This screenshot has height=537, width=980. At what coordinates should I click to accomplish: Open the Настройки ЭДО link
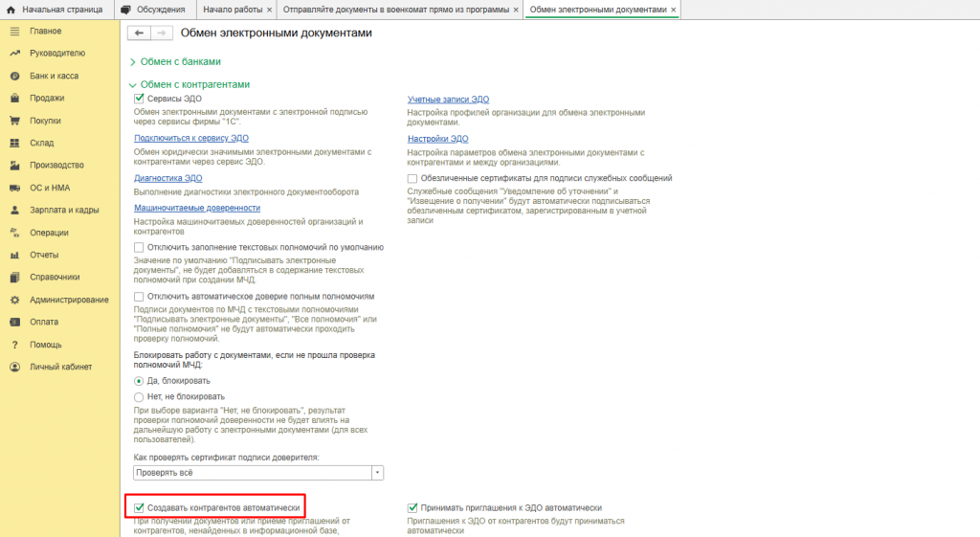click(x=437, y=139)
